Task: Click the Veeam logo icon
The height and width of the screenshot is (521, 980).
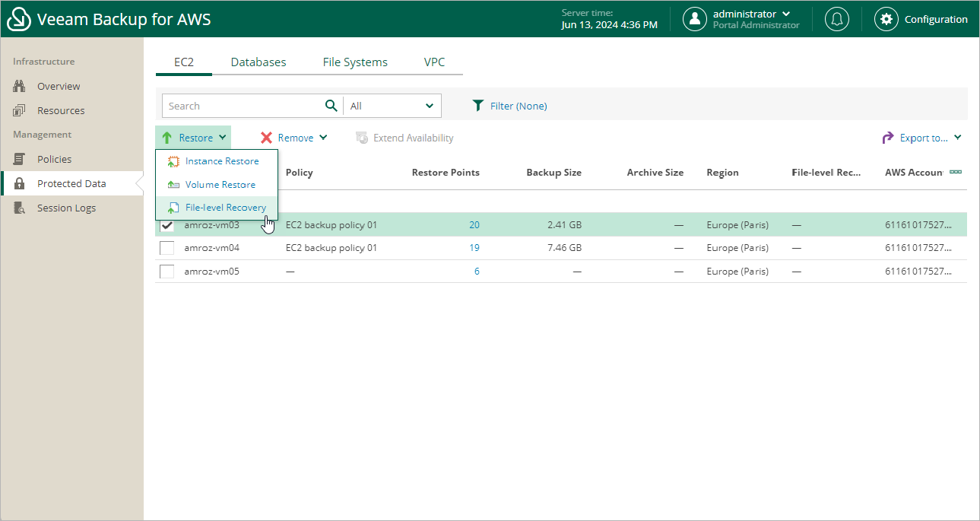Action: (18, 20)
